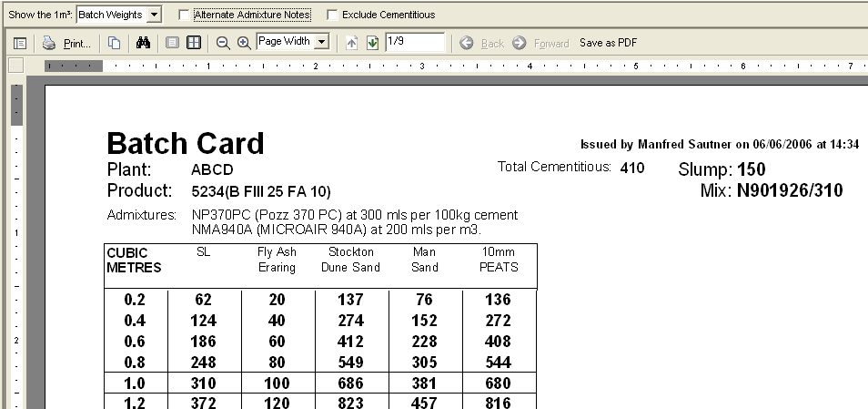This screenshot has width=868, height=409.
Task: Click the copy pages icon
Action: pyautogui.click(x=114, y=43)
